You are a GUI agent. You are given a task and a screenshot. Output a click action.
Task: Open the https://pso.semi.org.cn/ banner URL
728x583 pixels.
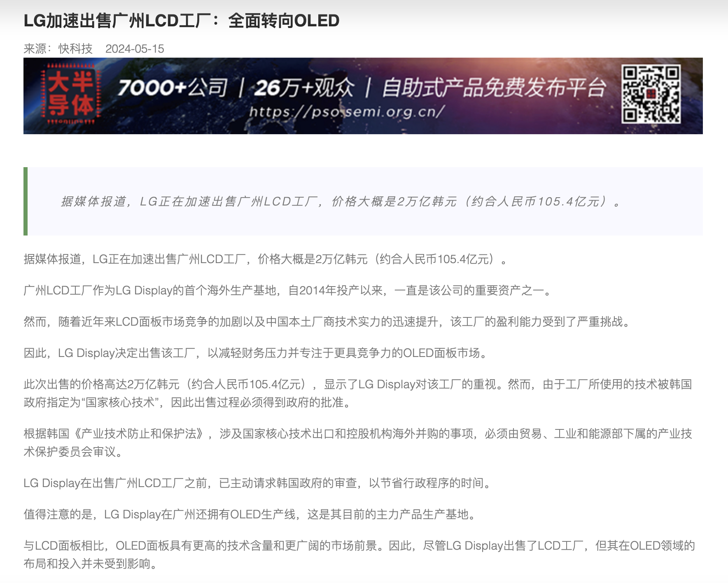pos(347,112)
